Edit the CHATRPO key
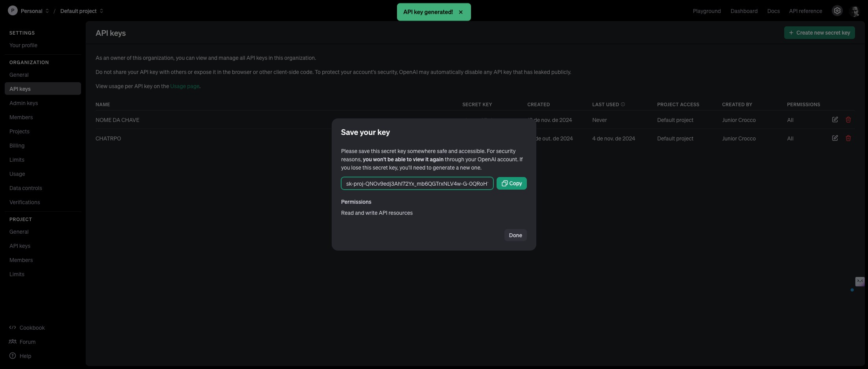Image resolution: width=868 pixels, height=369 pixels. 835,138
